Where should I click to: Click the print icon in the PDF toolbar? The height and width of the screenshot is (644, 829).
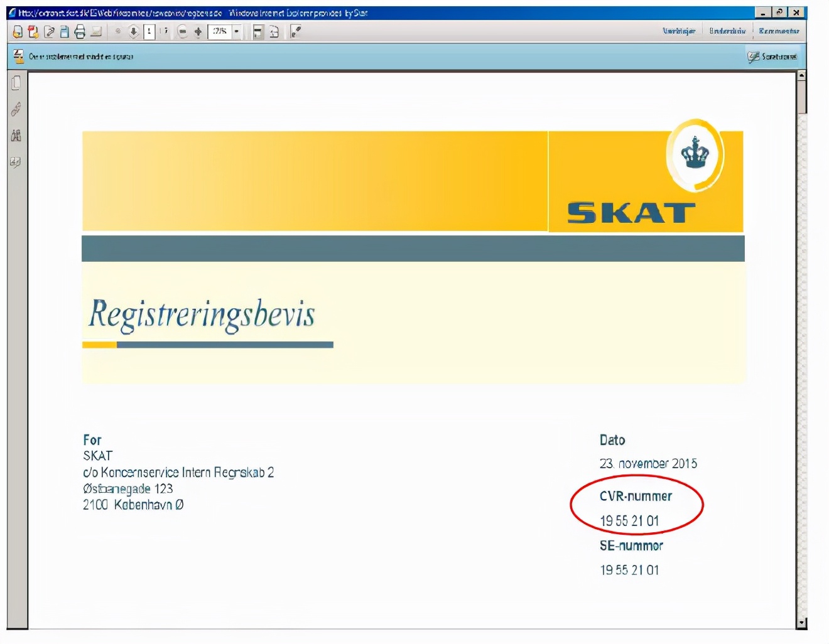[80, 31]
